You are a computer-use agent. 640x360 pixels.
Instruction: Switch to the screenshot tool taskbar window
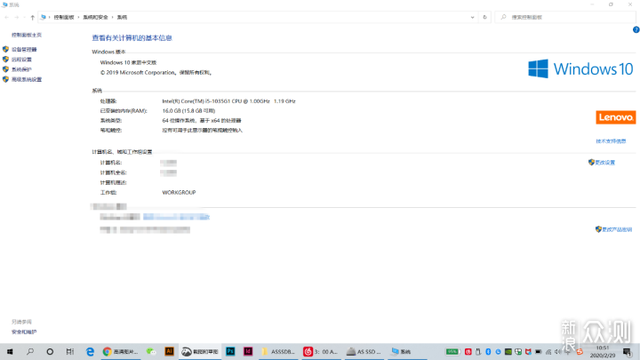(x=200, y=351)
